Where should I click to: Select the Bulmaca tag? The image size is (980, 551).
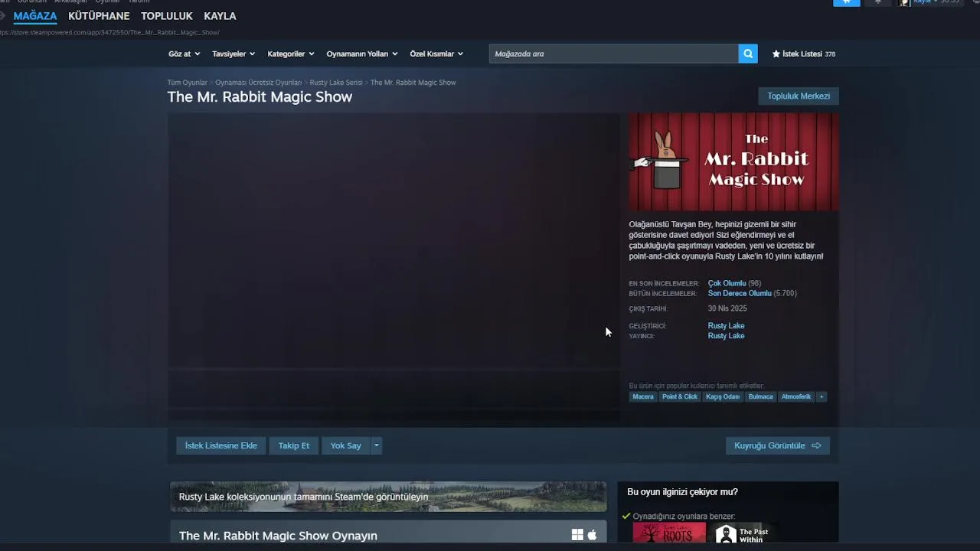point(761,396)
